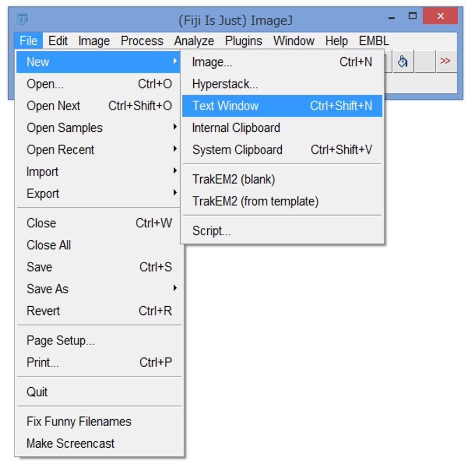Viewport: 476px width, 465px height.
Task: Choose Open... from the File menu
Action: point(98,84)
